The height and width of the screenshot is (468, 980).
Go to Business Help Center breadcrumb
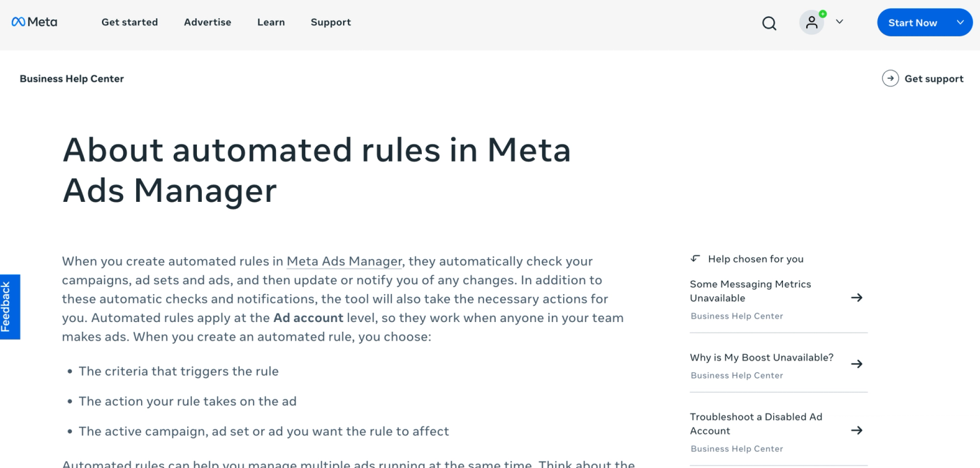[x=72, y=79]
